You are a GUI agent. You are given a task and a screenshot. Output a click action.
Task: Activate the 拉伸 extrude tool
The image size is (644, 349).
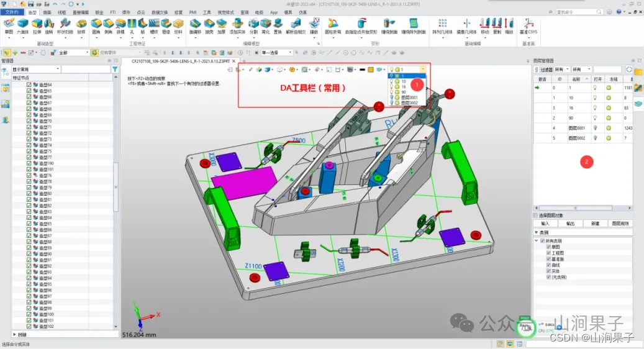pos(37,26)
